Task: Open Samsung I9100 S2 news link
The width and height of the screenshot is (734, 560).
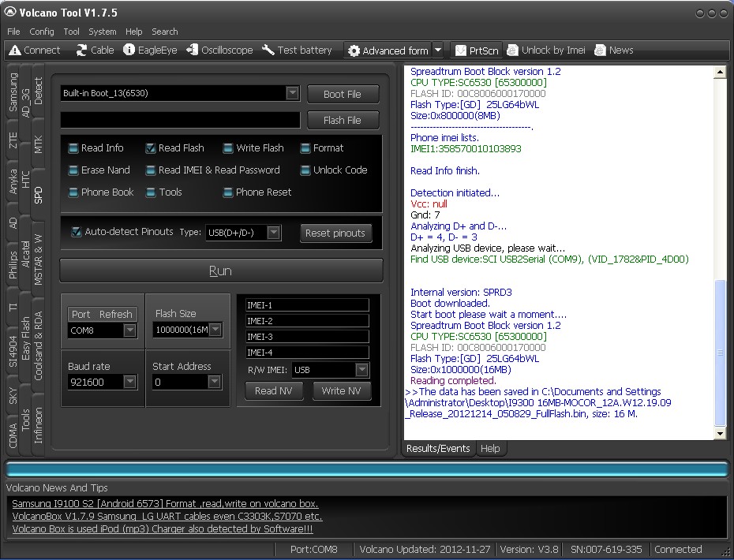Action: click(165, 504)
